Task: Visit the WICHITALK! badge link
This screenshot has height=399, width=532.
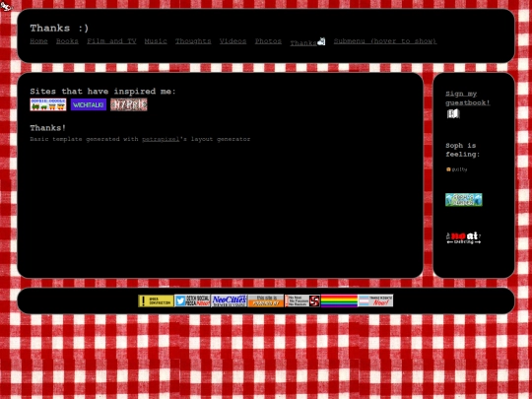Action: (89, 104)
